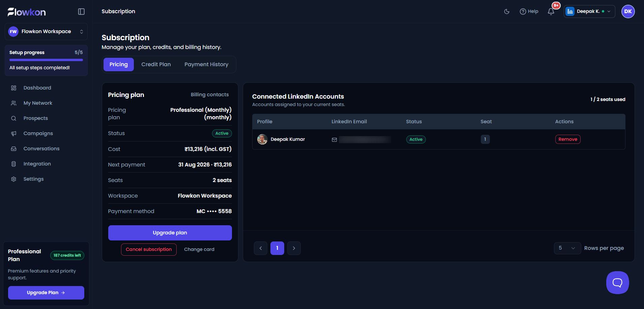Switch to the Payment History tab
This screenshot has height=309, width=644.
point(206,65)
